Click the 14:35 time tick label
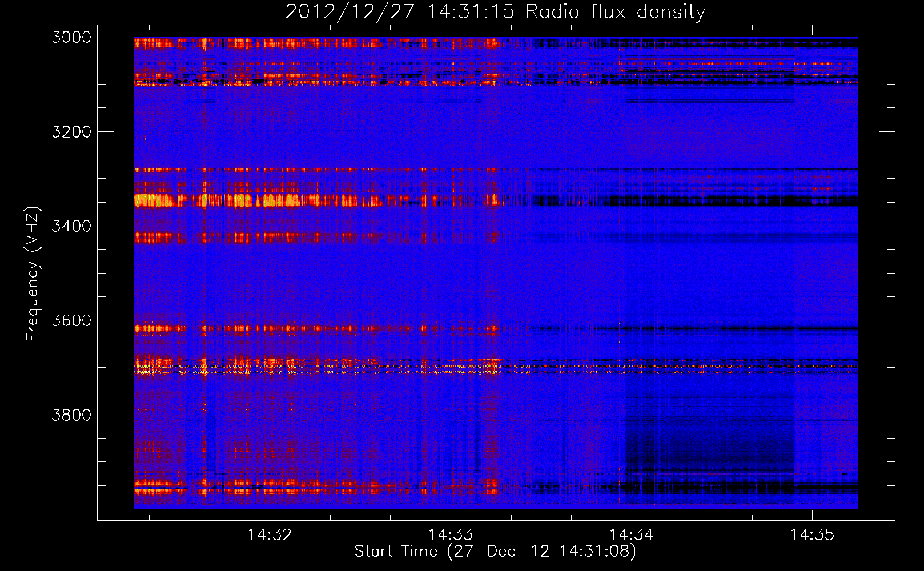 812,534
